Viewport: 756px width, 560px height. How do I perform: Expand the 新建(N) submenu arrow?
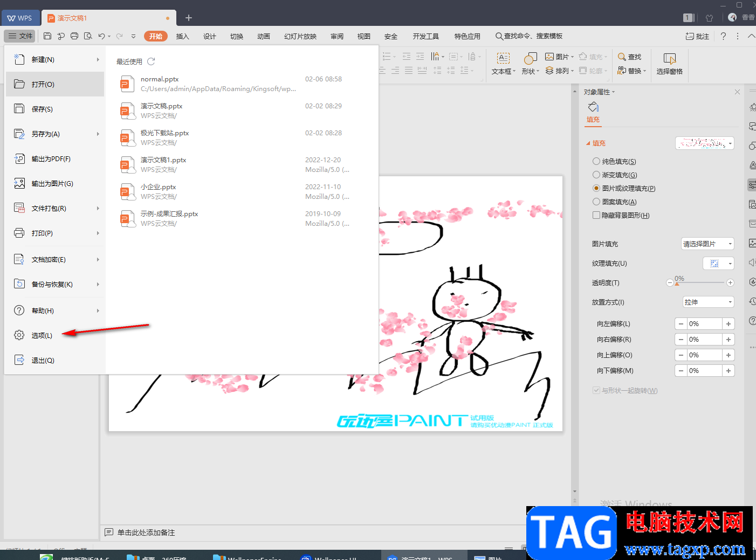pos(98,59)
